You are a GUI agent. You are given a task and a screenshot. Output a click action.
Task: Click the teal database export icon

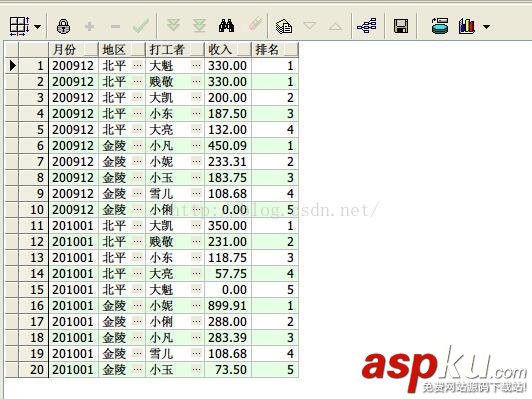click(440, 26)
